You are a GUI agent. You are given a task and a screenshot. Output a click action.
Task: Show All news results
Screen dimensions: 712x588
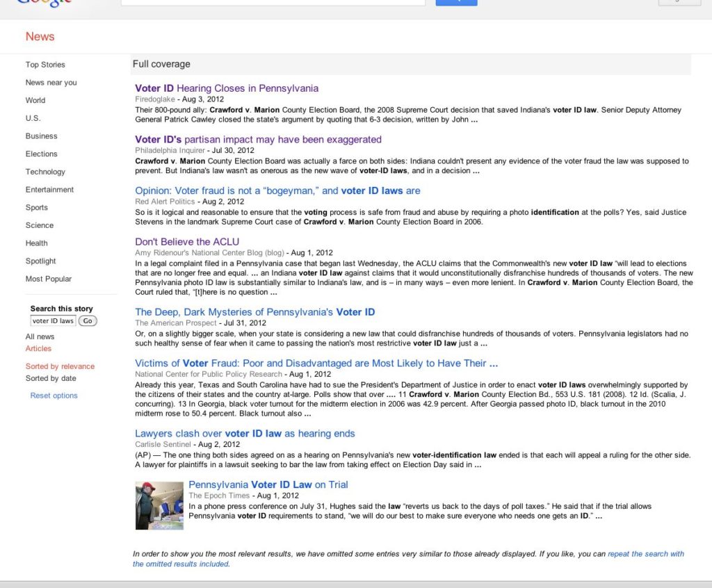point(40,336)
